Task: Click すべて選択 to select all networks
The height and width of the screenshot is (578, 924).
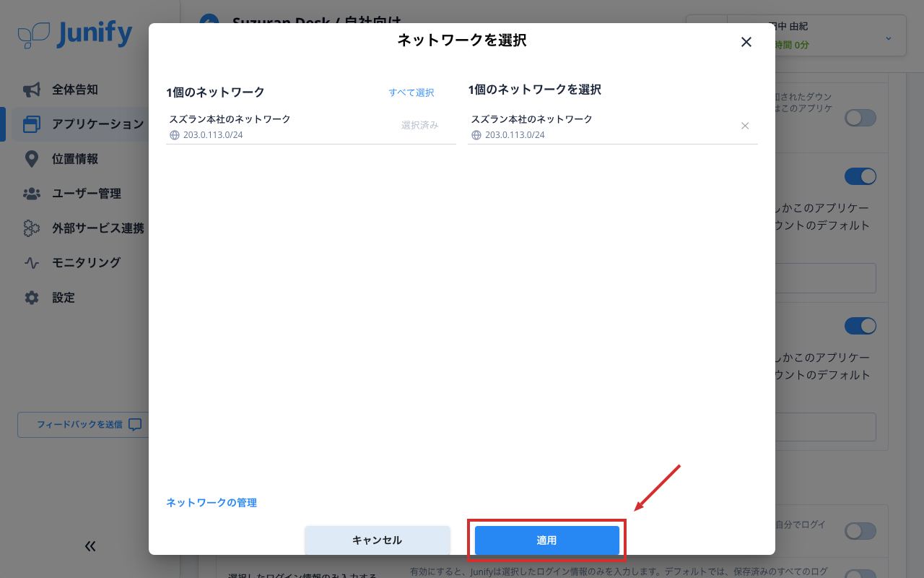Action: pyautogui.click(x=411, y=92)
